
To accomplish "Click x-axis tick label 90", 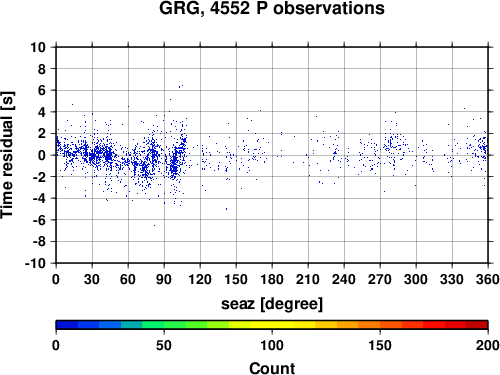I will coord(164,279).
